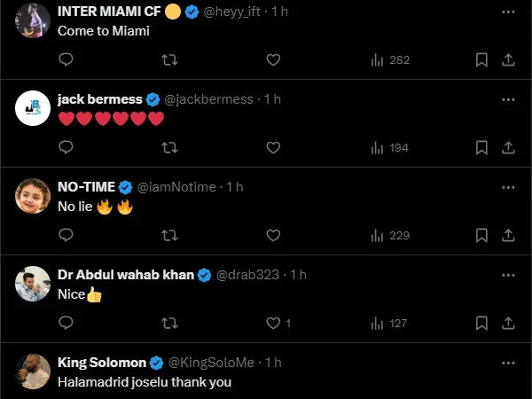Reply to INTER MIAMI CF's tweet
Image resolution: width=532 pixels, height=399 pixels.
tap(66, 59)
